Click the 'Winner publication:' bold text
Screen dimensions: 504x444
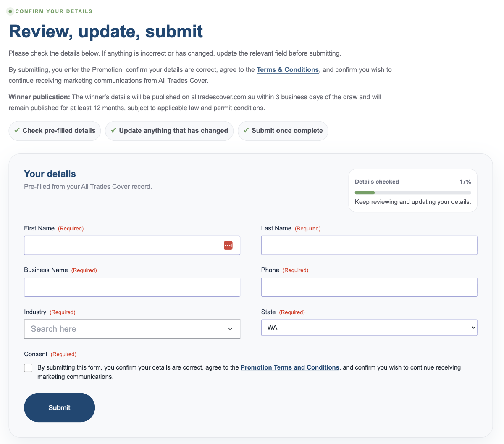[39, 97]
